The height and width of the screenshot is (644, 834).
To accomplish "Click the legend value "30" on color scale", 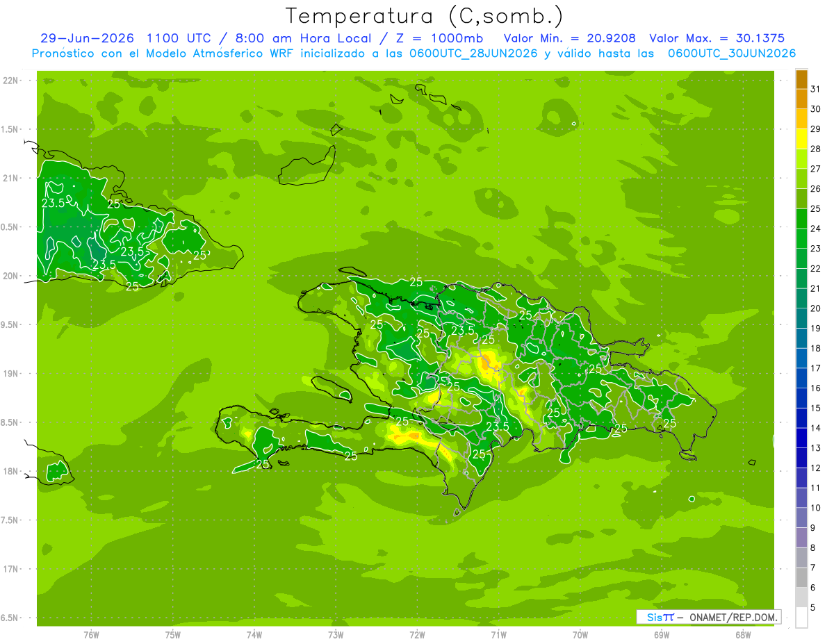I will [x=816, y=108].
